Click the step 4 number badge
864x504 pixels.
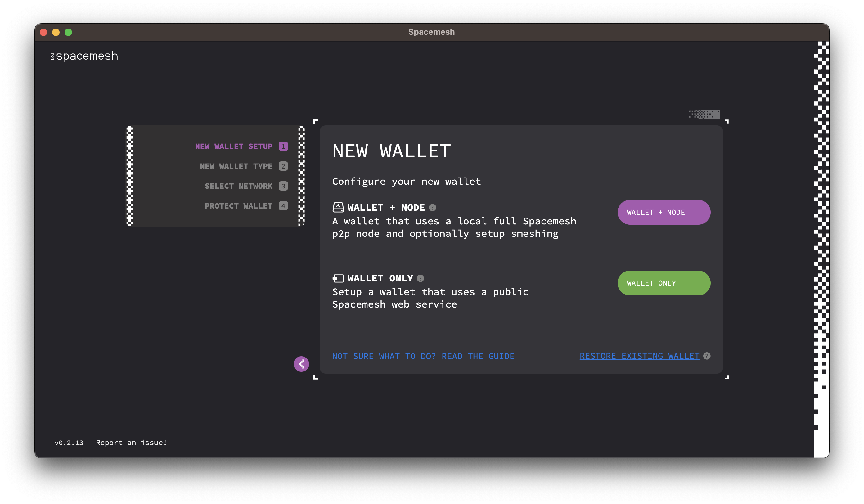click(x=283, y=206)
